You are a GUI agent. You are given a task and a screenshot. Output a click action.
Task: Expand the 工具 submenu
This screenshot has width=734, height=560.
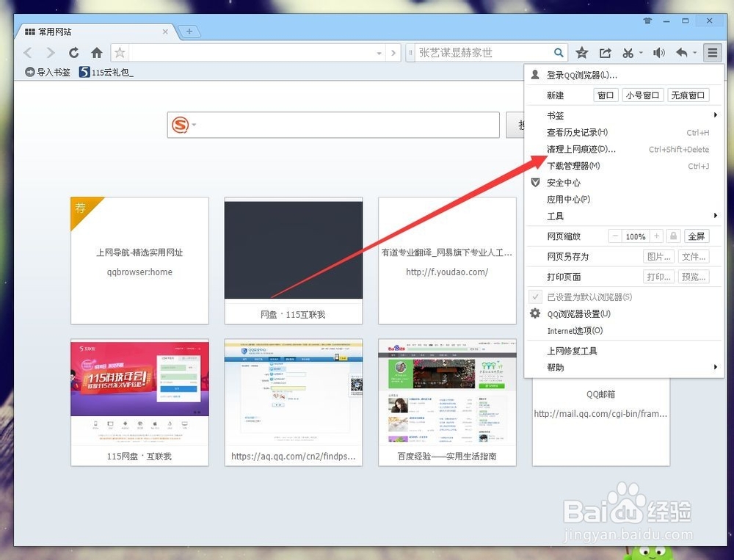715,216
